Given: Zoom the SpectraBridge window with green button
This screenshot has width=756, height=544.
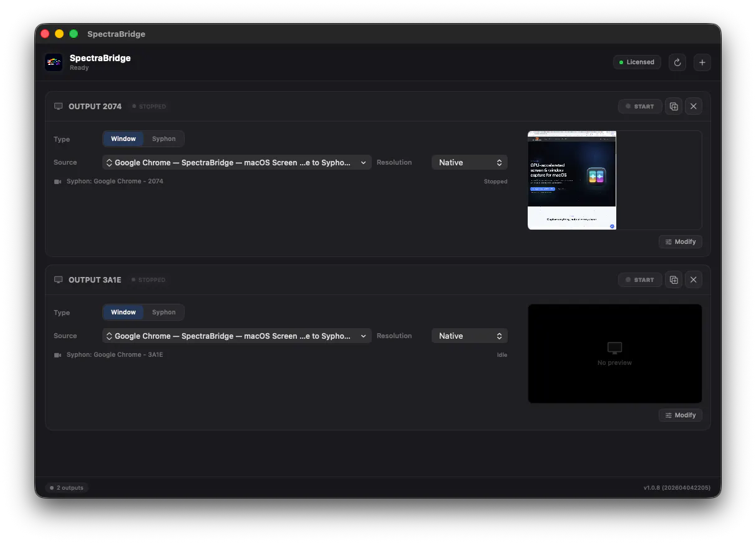Looking at the screenshot, I should coord(74,34).
